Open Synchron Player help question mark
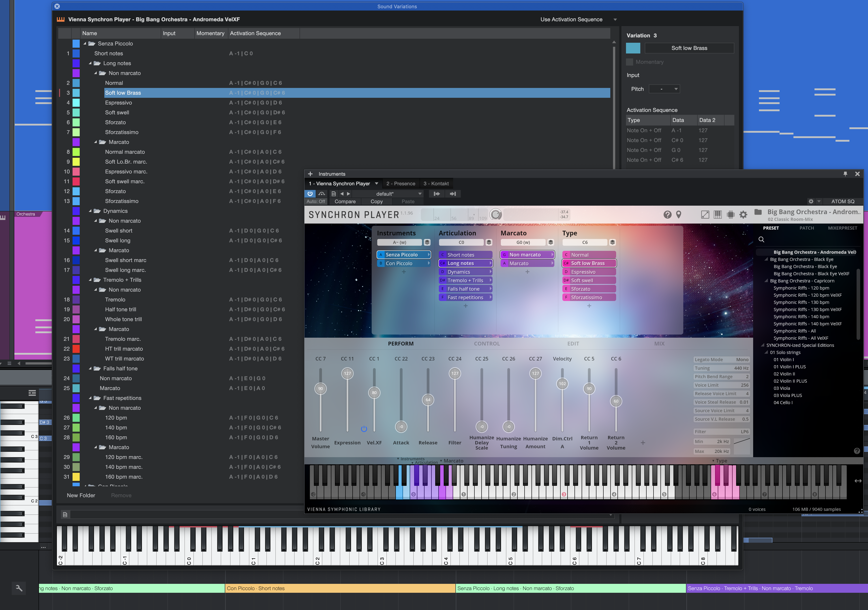This screenshot has width=868, height=610. (667, 215)
